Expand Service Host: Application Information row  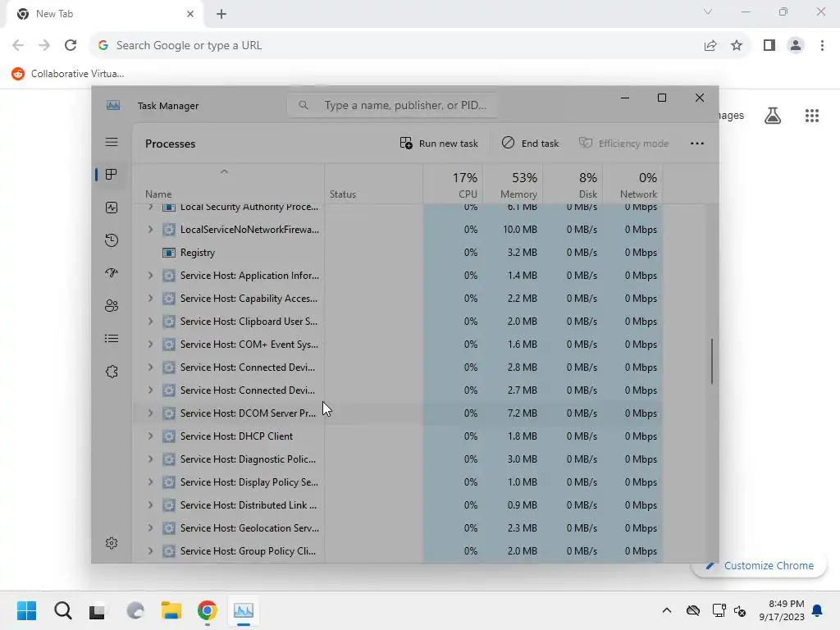(150, 276)
